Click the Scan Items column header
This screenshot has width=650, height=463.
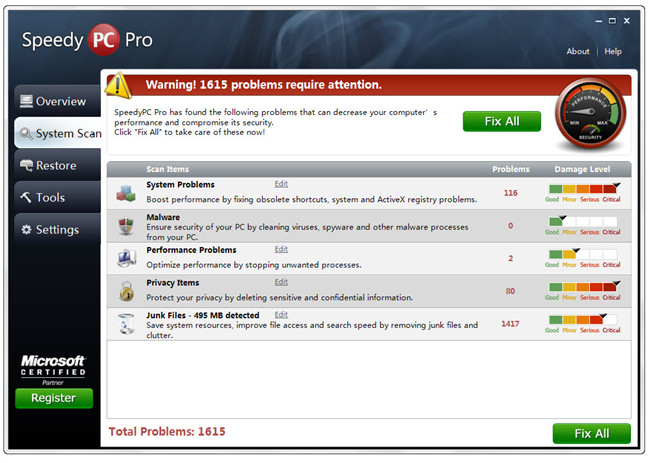(x=167, y=169)
